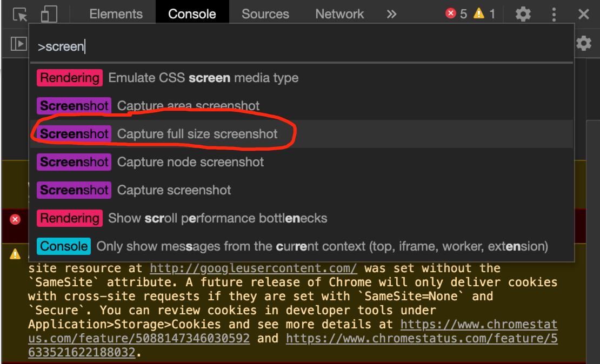Viewport: 600px width, 364px height.
Task: Click the inspect element picker icon
Action: (21, 15)
